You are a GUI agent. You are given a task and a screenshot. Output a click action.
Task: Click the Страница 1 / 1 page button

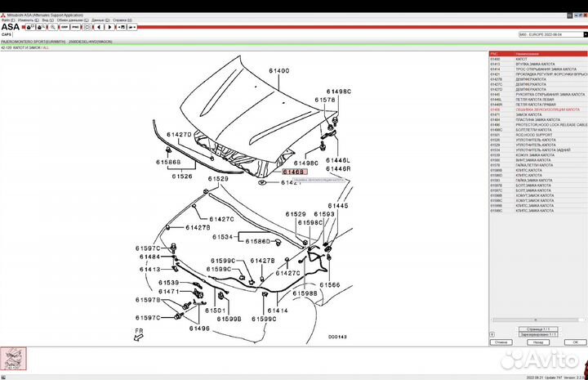pos(538,329)
